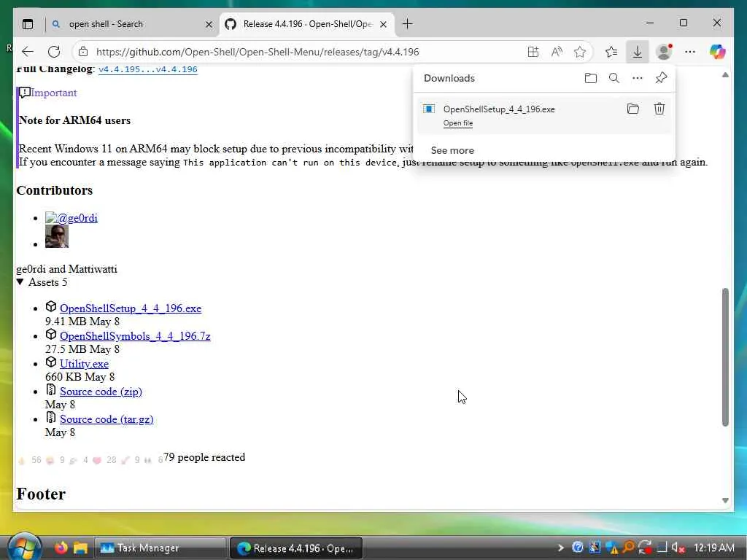Open the tab actions menu icon
The width and height of the screenshot is (747, 560).
pos(28,24)
